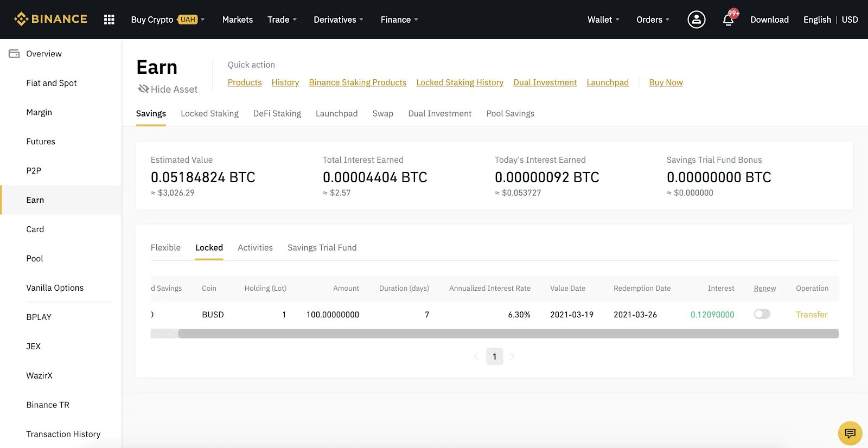
Task: Open BPLAY in the sidebar
Action: (x=39, y=317)
